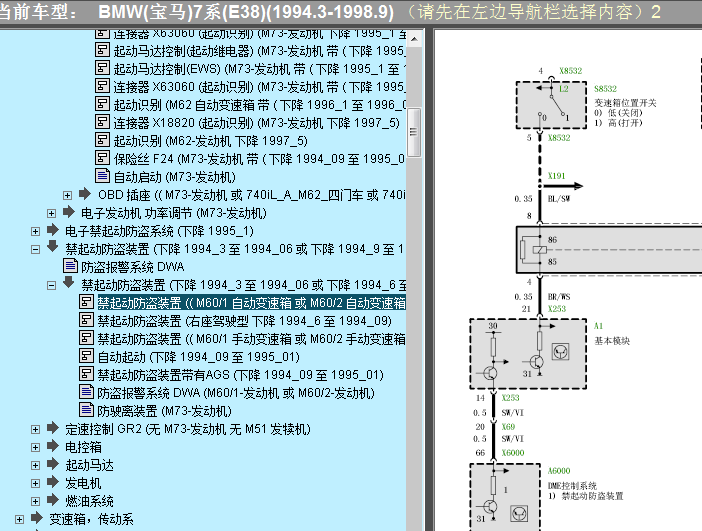Screen dimensions: 702x531
Task: Click diagram icon beside 起动识别 (M62 自动变速箱
Action: tap(102, 104)
